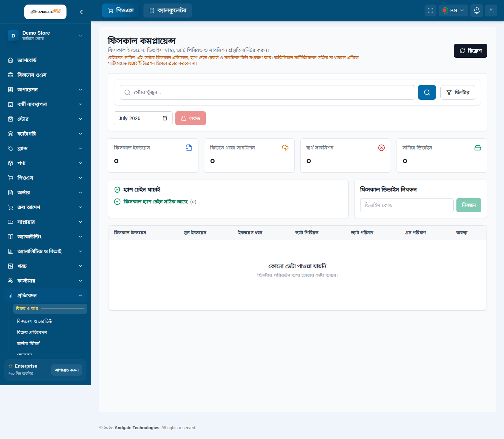Click the ক্রয় আদেশ cart icon
Viewport: 504px width, 439px height.
[x=10, y=207]
